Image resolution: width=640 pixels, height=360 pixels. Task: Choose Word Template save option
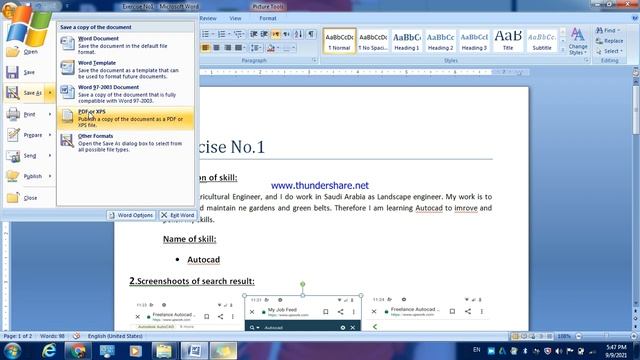[126, 69]
